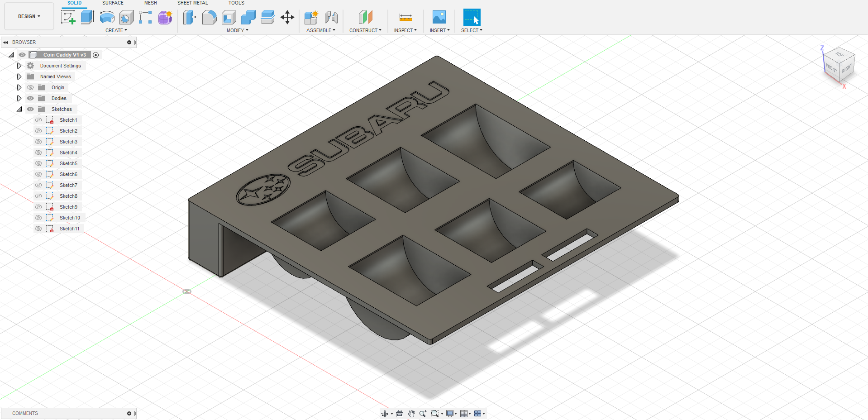The width and height of the screenshot is (868, 420).
Task: Switch to the TOOLS tab
Action: click(x=236, y=3)
